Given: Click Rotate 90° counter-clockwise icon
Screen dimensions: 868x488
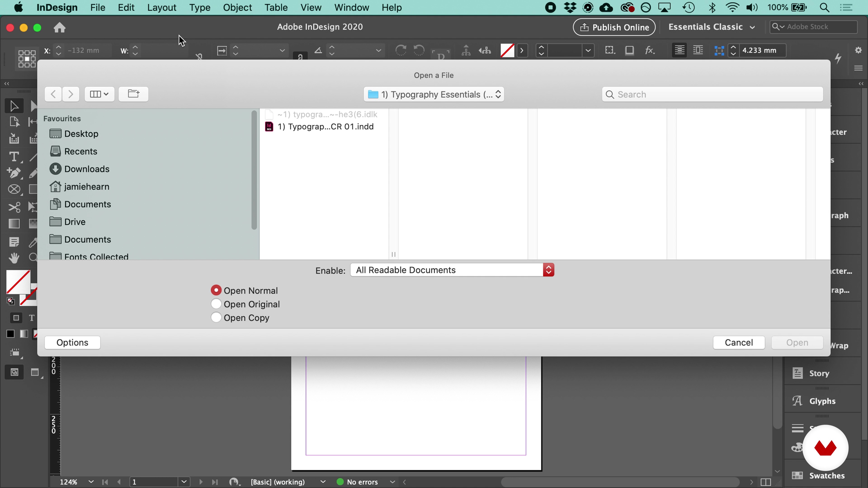Looking at the screenshot, I should tap(419, 51).
